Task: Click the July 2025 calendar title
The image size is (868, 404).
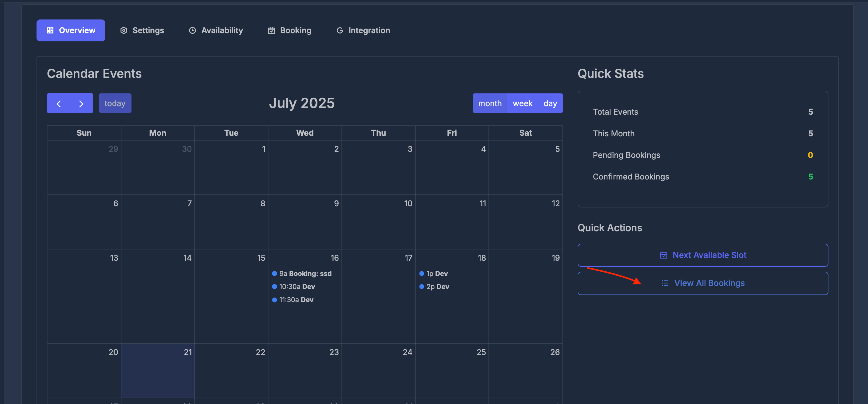Action: [x=302, y=103]
